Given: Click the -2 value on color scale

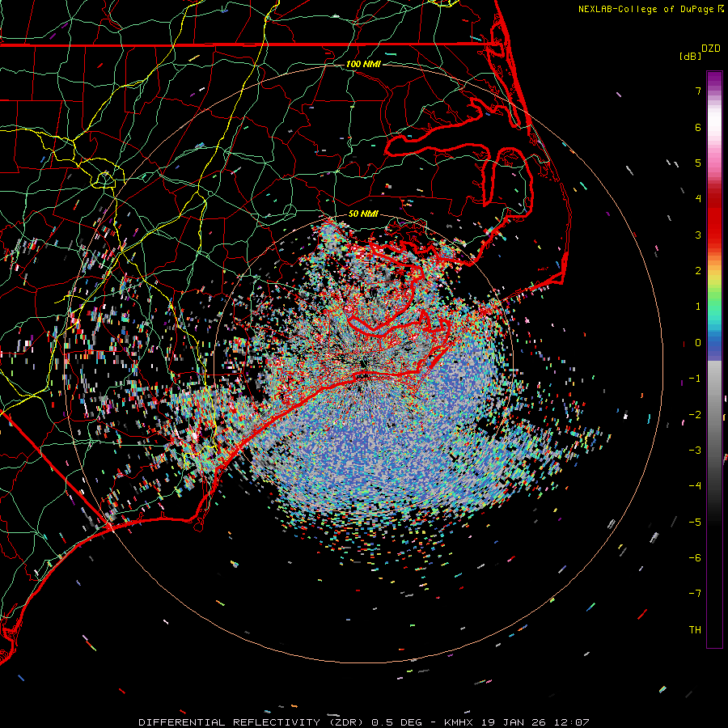Looking at the screenshot, I should pyautogui.click(x=695, y=415).
